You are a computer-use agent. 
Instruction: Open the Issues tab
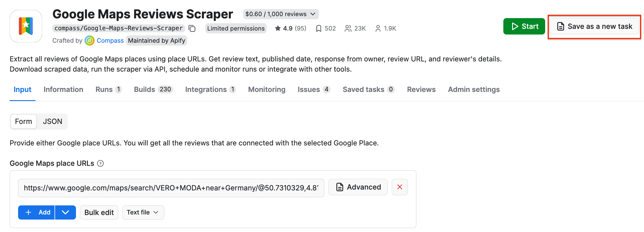(x=308, y=89)
